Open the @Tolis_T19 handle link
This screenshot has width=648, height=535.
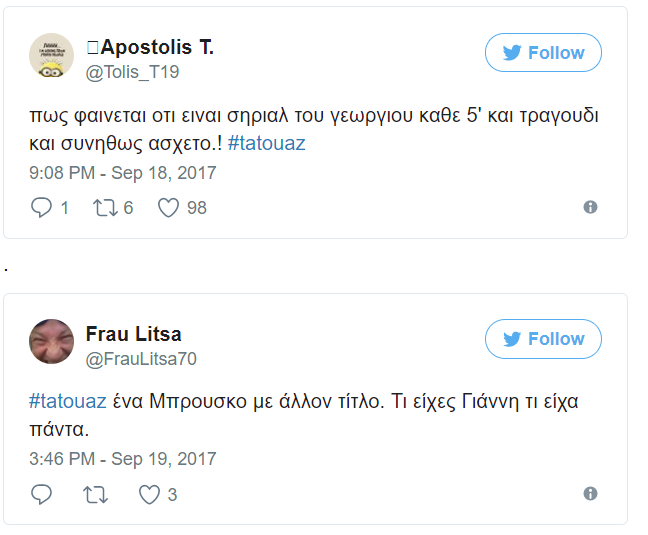click(x=134, y=72)
